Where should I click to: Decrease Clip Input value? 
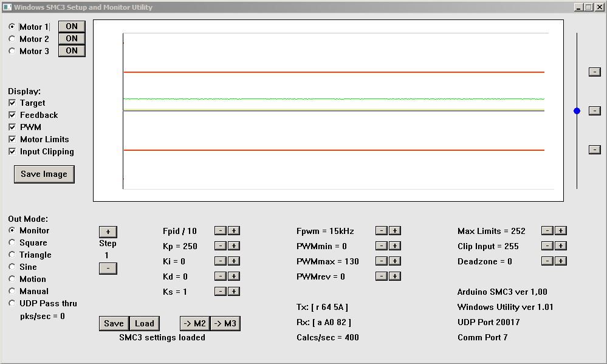[547, 246]
